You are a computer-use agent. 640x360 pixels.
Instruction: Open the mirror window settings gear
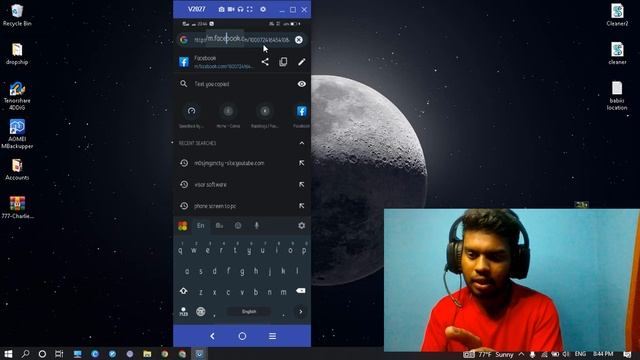[x=263, y=9]
